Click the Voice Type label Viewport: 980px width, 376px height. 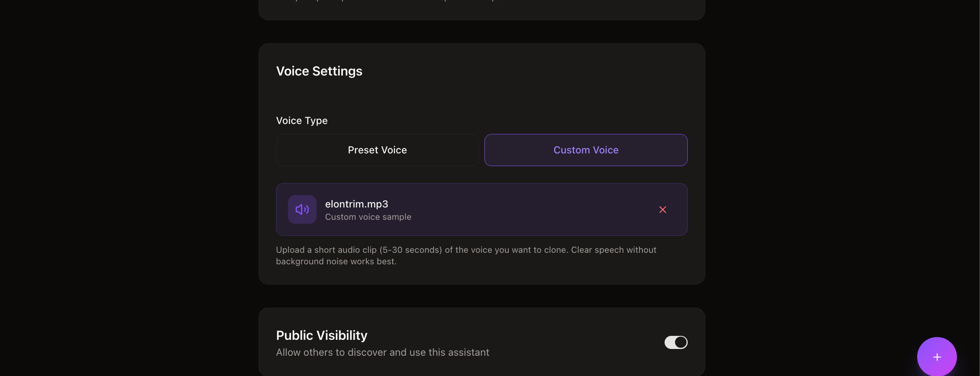[301, 120]
